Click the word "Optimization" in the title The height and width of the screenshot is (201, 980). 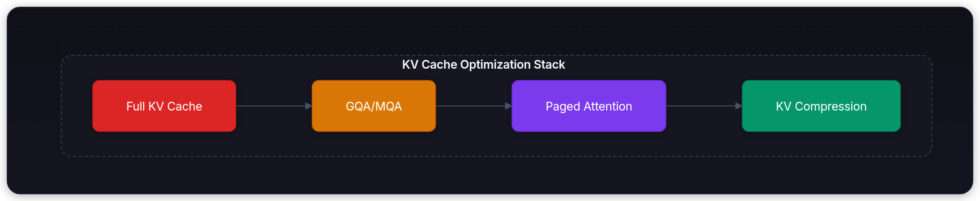point(495,64)
